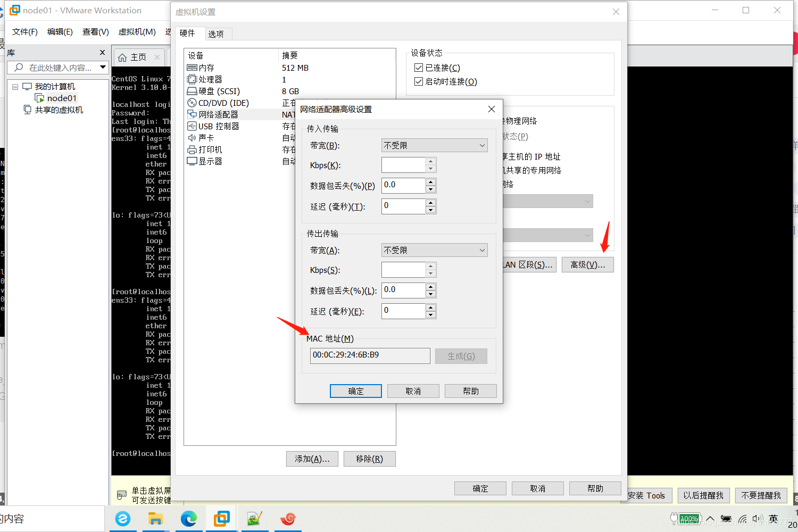Image resolution: width=798 pixels, height=532 pixels.
Task: Toggle the Connect at power on (启动时连接) checkbox
Action: click(x=419, y=81)
